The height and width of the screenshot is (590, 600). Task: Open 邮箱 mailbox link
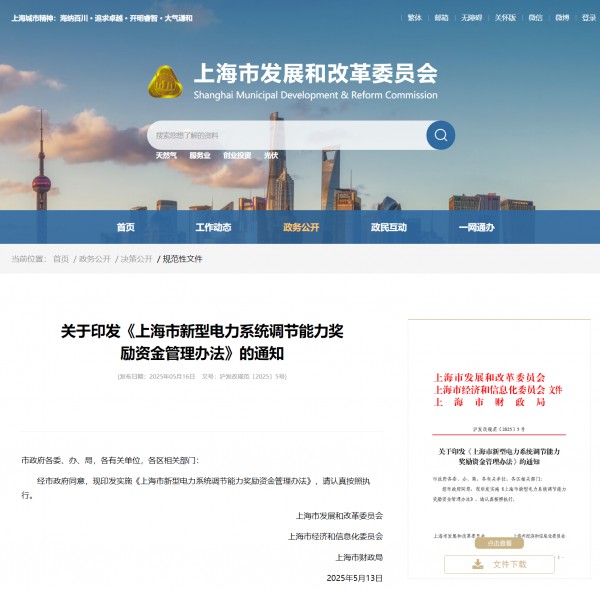(x=442, y=18)
